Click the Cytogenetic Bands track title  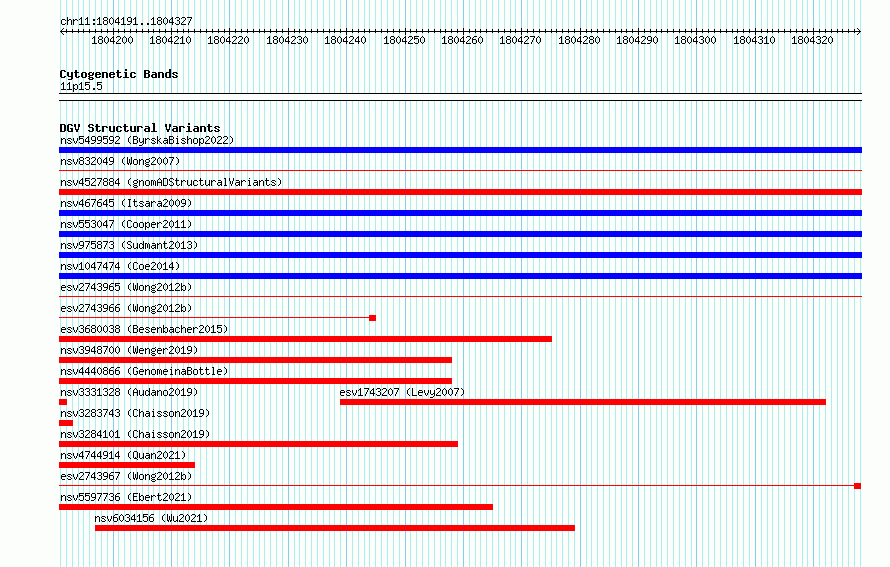[x=119, y=74]
